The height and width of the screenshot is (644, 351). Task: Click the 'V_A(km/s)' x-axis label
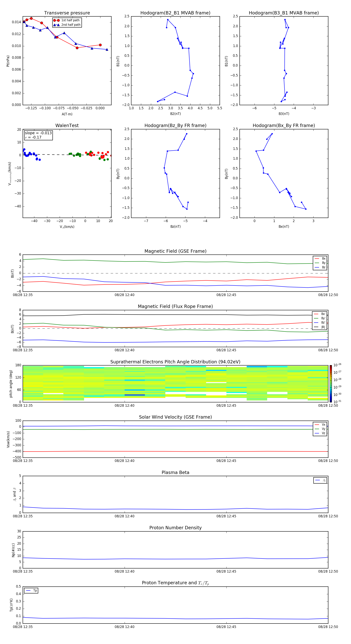click(67, 227)
